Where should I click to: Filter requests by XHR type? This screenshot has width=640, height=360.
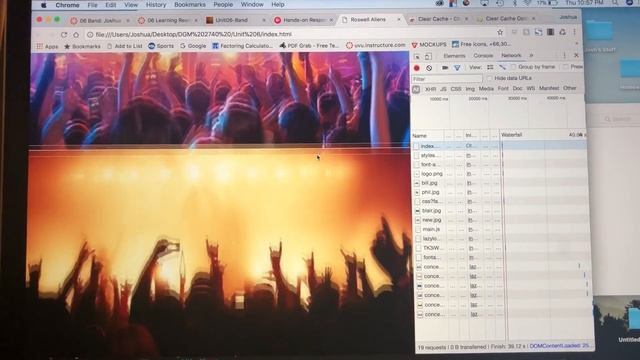(430, 89)
